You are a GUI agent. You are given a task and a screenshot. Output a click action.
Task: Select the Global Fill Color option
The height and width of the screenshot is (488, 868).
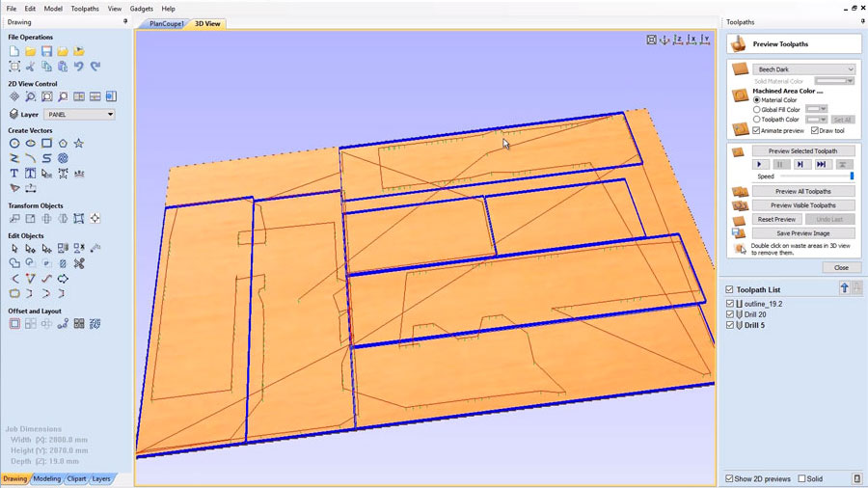pyautogui.click(x=757, y=110)
